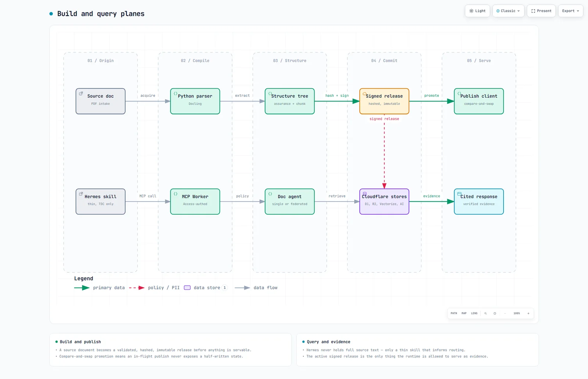Click 'Docling' subtitle in Python parser
The height and width of the screenshot is (379, 588).
coord(195,104)
